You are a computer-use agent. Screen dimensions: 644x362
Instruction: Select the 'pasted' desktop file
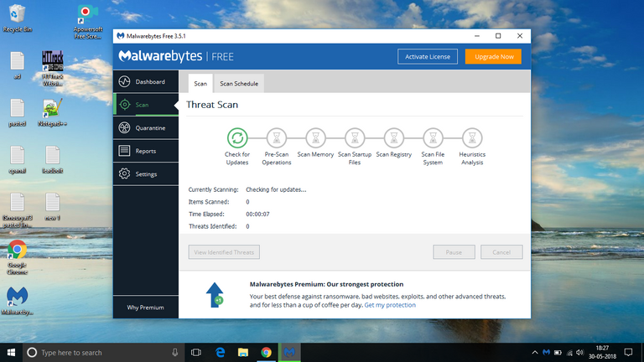click(x=17, y=112)
